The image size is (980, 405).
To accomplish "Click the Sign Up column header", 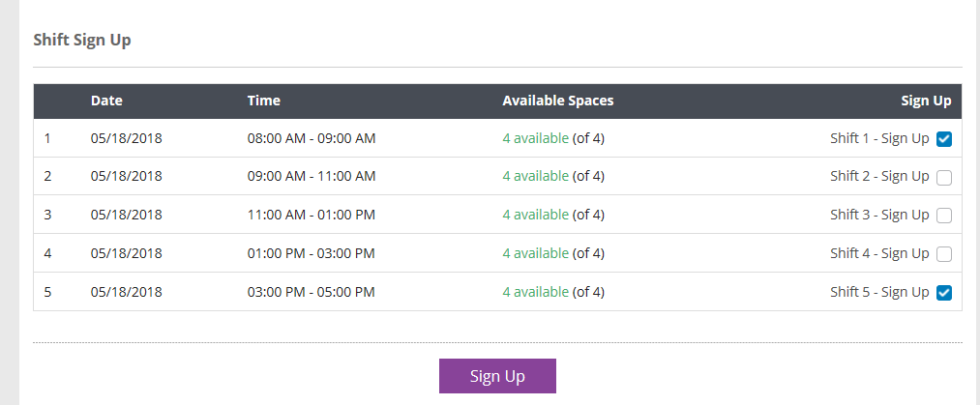I will [x=926, y=101].
